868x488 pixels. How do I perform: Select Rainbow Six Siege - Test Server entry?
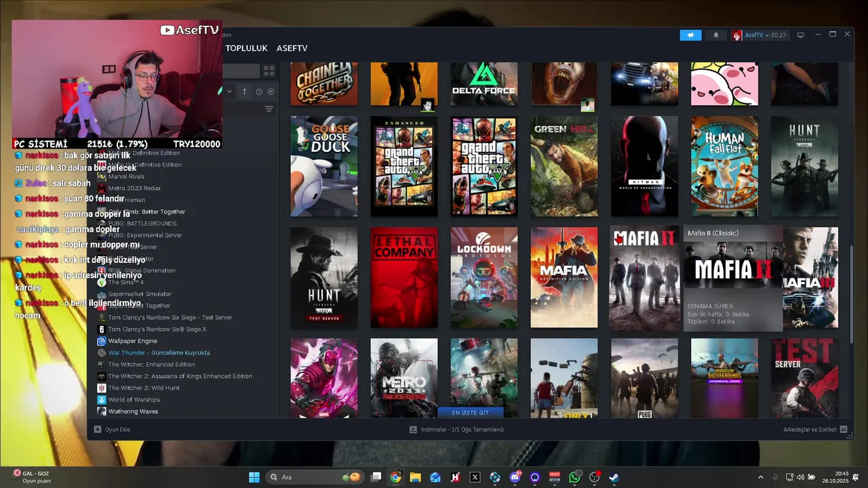(170, 317)
